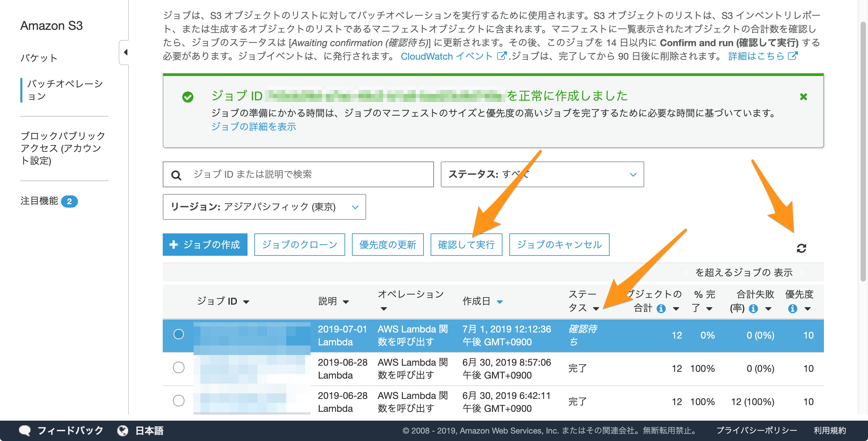Click the Amazon S3 sidebar title

(51, 26)
